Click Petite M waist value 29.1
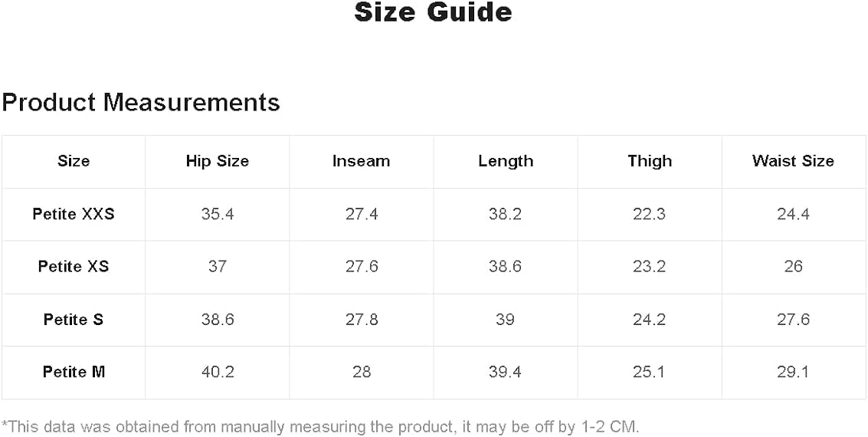This screenshot has height=437, width=868. click(x=793, y=372)
